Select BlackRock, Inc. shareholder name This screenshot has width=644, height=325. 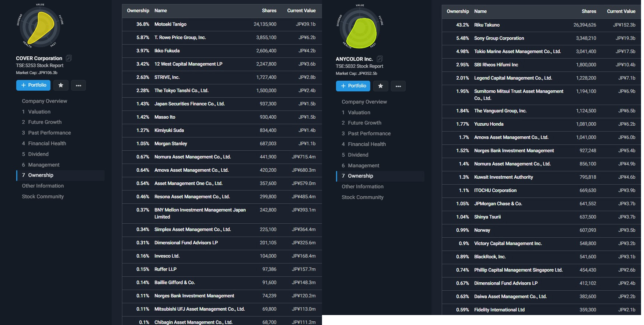[x=490, y=257]
